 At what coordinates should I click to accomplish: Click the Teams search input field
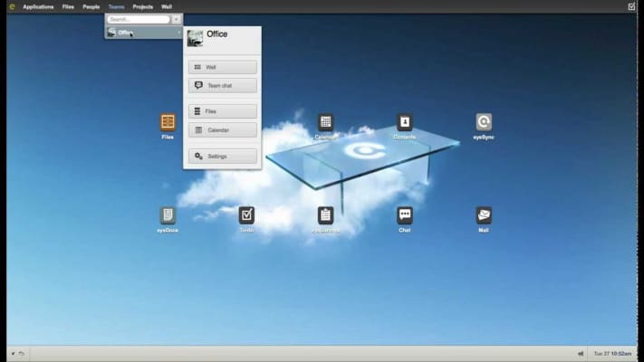coord(138,19)
